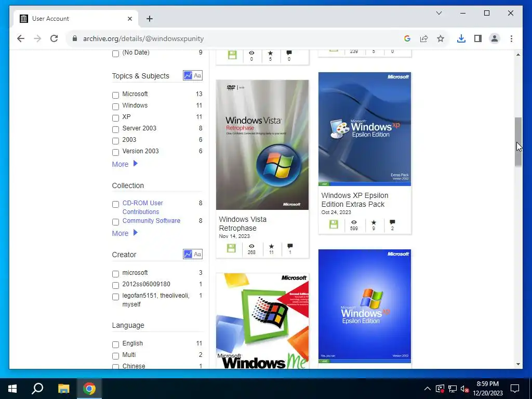This screenshot has width=532, height=399.
Task: Sort Topics & Subjects alphabetically via the Aa icon
Action: [197, 75]
